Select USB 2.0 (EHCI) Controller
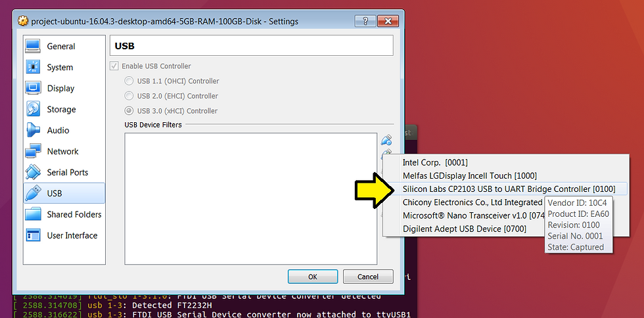This screenshot has height=318, width=644. 172,96
